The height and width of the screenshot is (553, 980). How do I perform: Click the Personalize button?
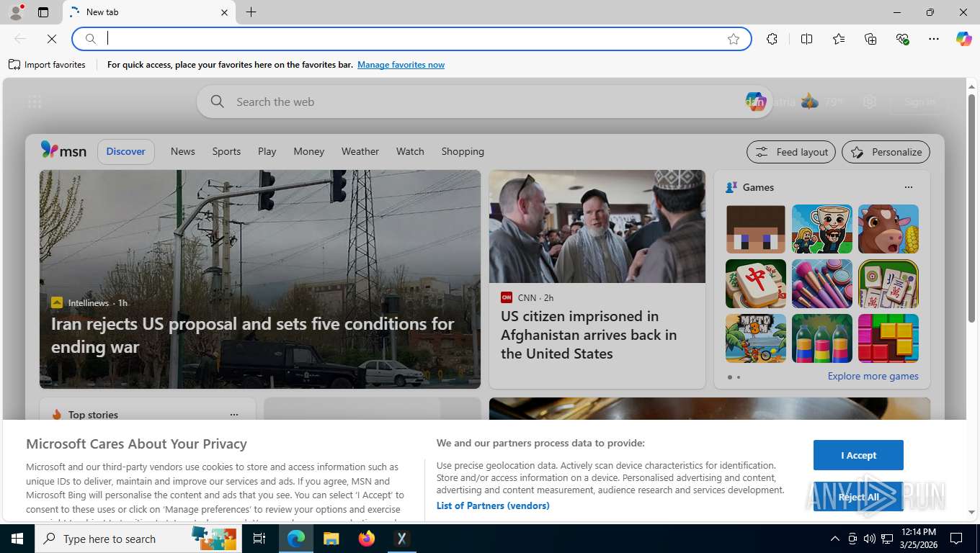pyautogui.click(x=886, y=152)
